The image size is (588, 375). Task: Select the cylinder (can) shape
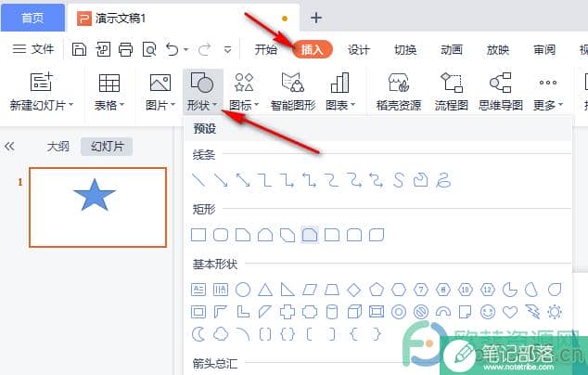click(332, 312)
